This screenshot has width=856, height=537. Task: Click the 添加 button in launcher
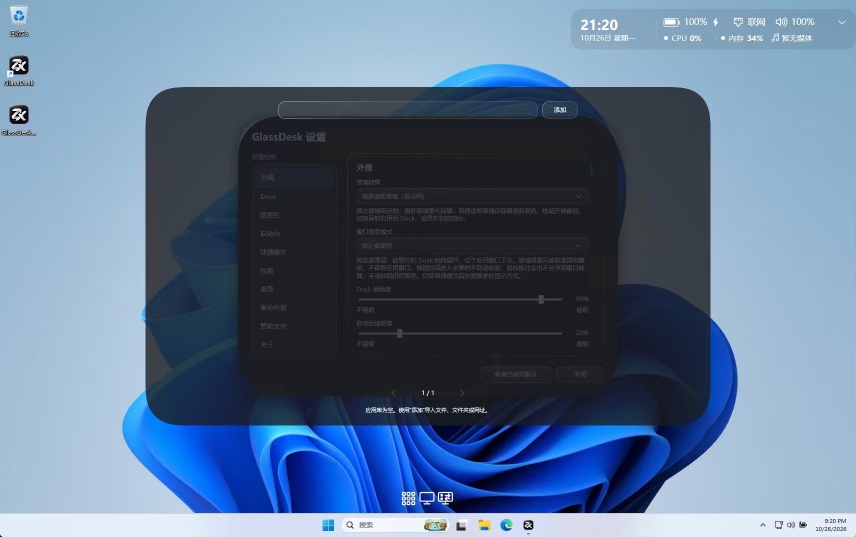[x=560, y=110]
